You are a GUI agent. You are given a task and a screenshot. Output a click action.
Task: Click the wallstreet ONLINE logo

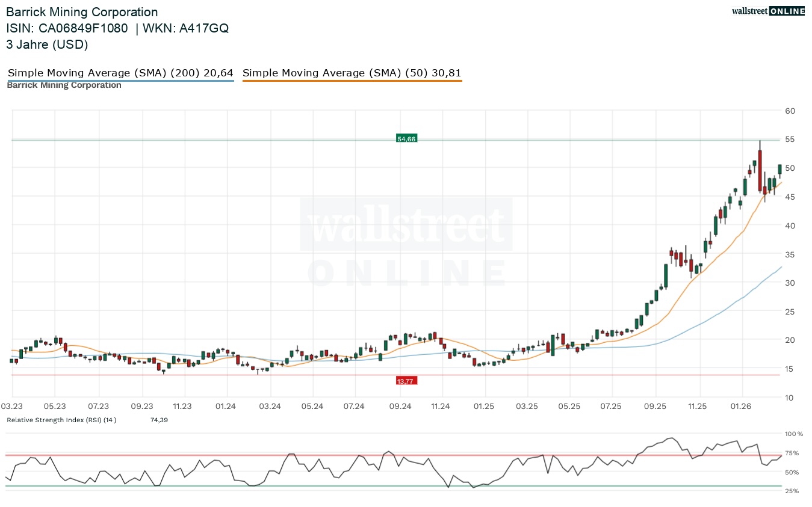coord(767,11)
